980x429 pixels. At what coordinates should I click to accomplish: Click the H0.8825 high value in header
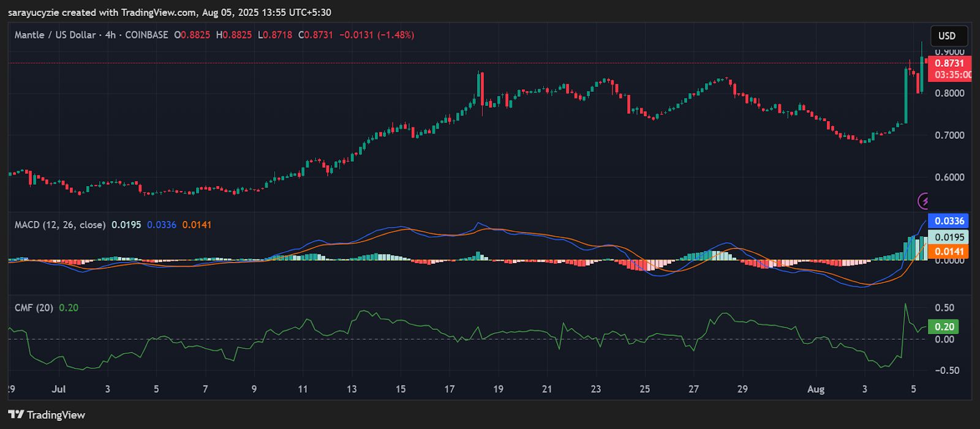(233, 35)
